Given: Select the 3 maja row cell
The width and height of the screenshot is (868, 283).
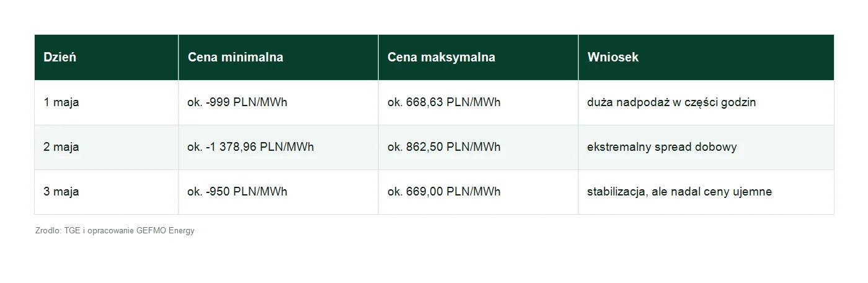Looking at the screenshot, I should [x=106, y=192].
